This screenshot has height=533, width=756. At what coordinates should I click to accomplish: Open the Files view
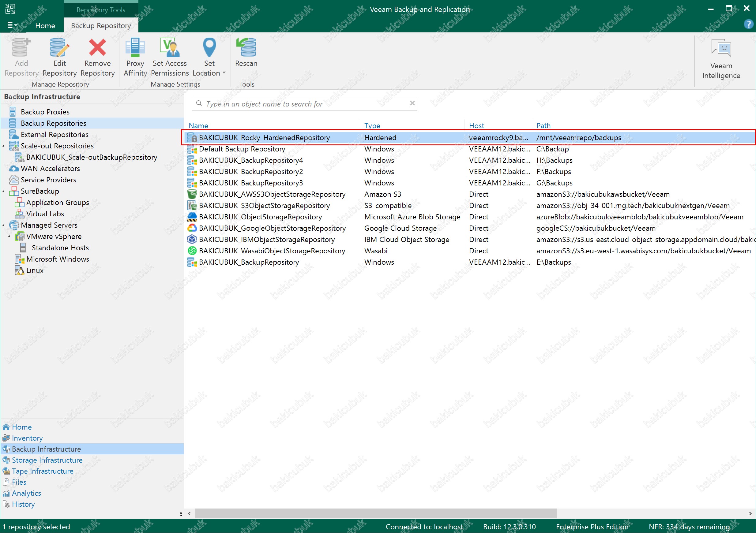tap(19, 482)
